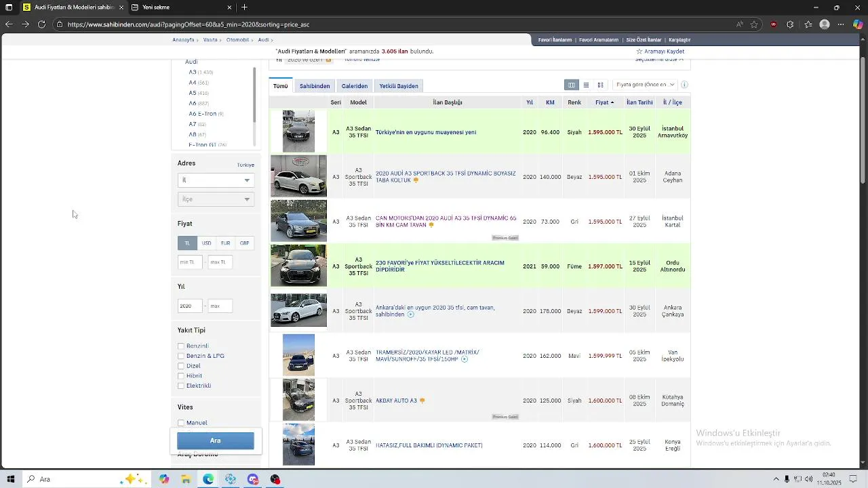Click the star icon next to Aramayı Kaydet
868x488 pixels.
click(639, 52)
